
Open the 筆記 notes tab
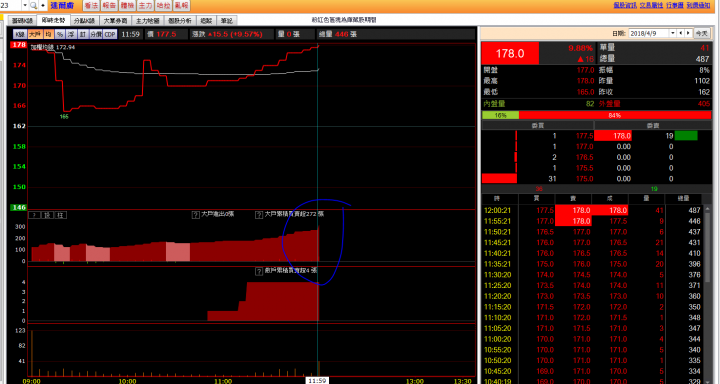227,21
